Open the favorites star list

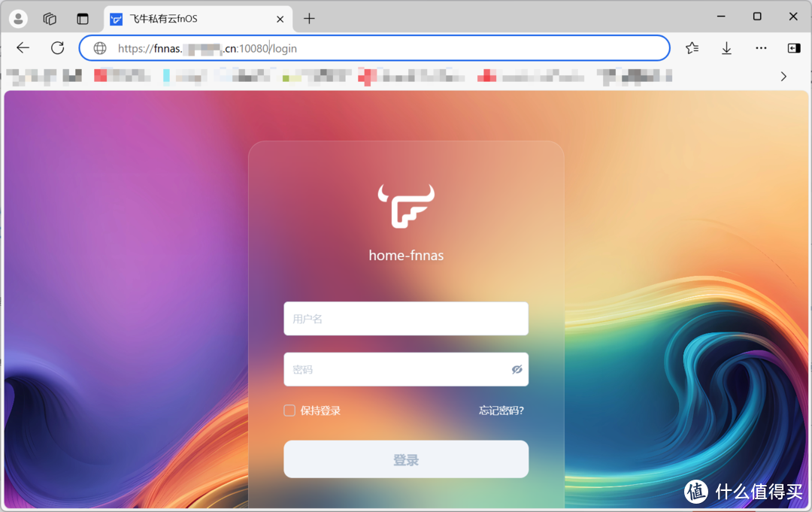[x=692, y=48]
